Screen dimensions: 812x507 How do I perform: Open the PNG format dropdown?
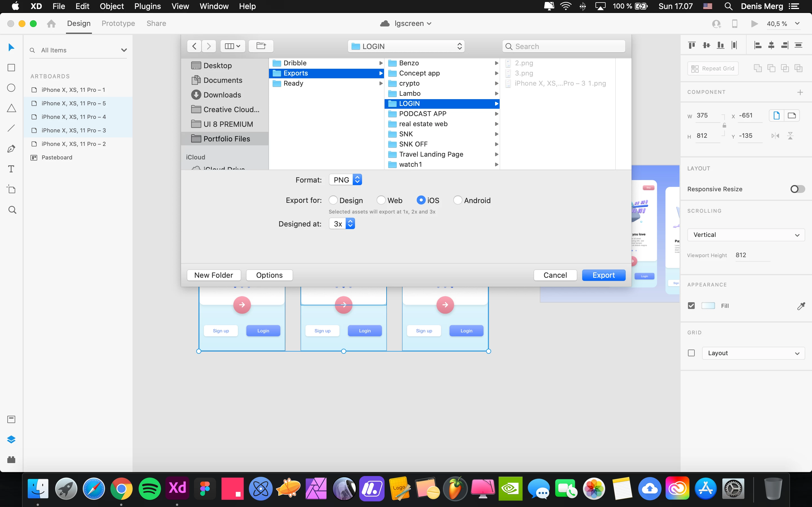pos(345,180)
